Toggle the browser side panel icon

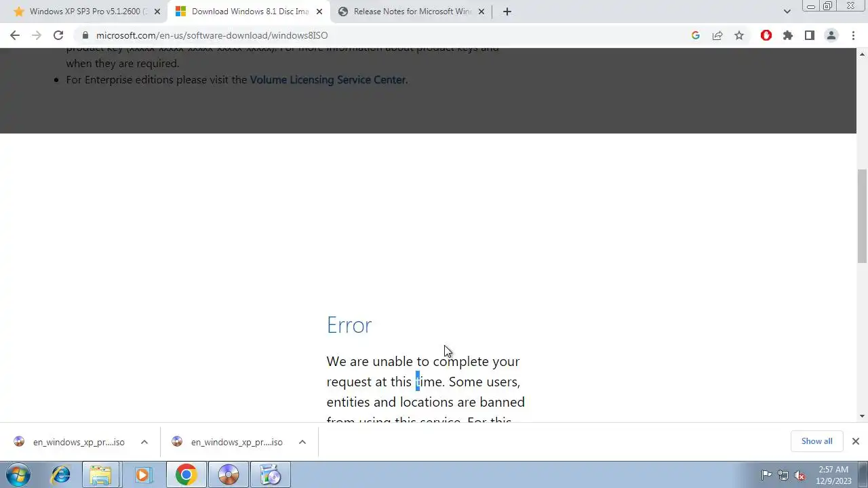coord(810,35)
